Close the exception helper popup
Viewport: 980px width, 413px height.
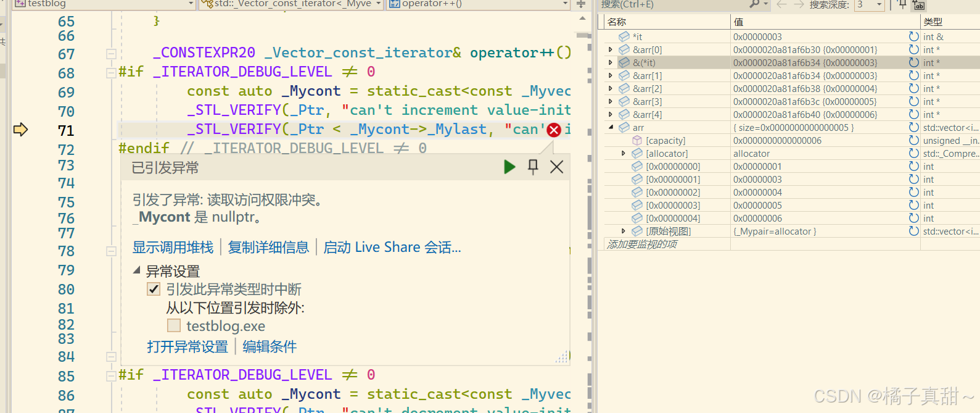pos(556,167)
